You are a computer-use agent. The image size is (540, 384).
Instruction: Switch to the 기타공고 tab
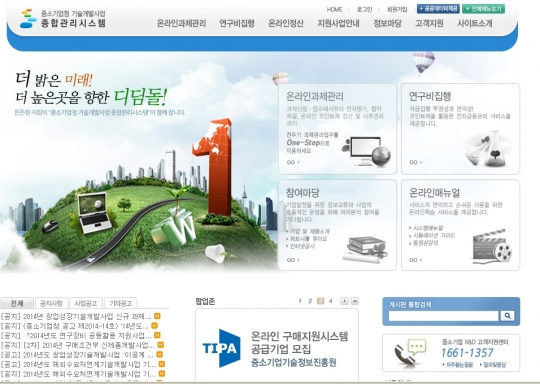pyautogui.click(x=121, y=303)
